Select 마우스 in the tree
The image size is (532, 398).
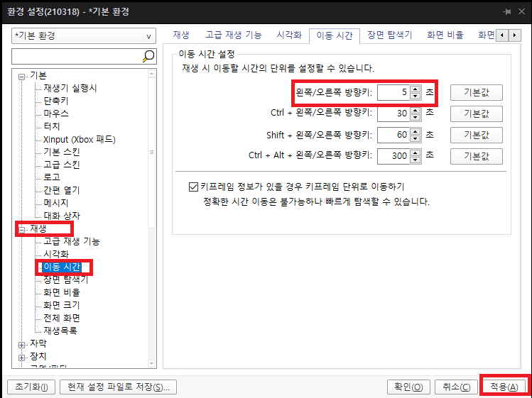pyautogui.click(x=56, y=114)
